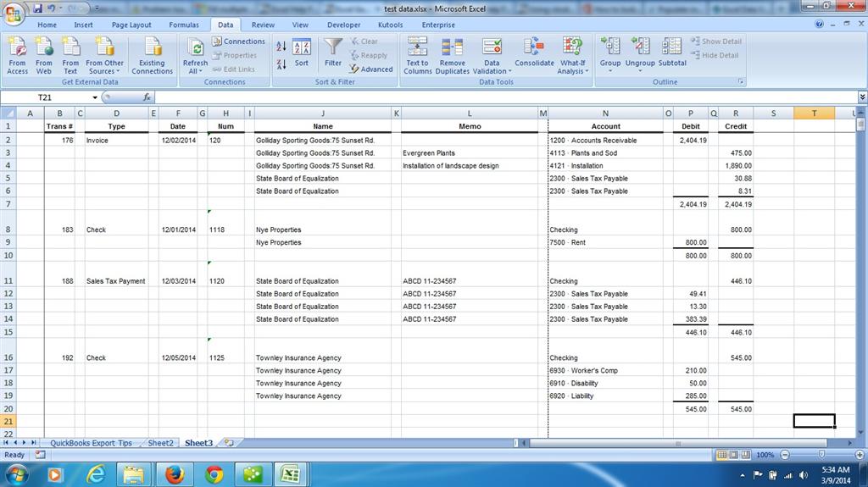
Task: Click Reapply filter button
Action: [x=368, y=55]
